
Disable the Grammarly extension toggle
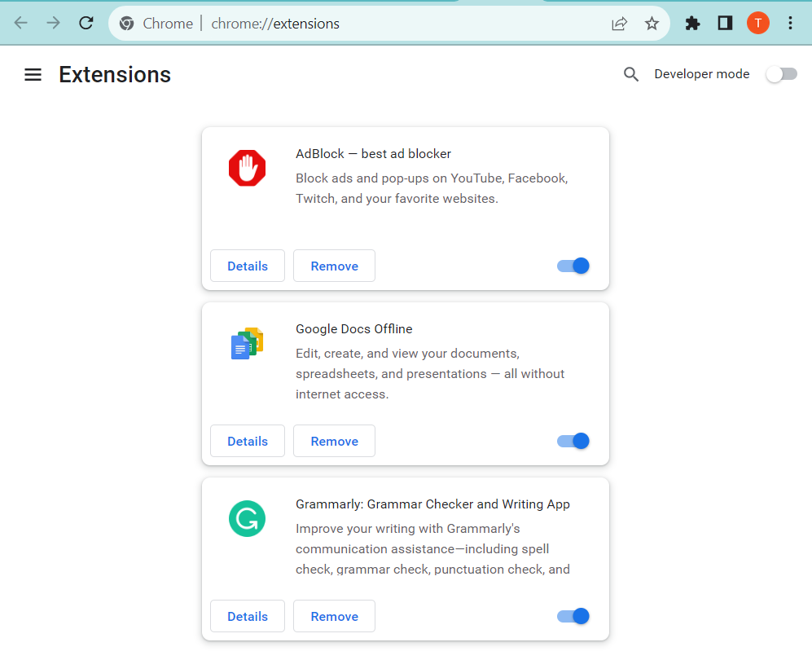tap(573, 616)
